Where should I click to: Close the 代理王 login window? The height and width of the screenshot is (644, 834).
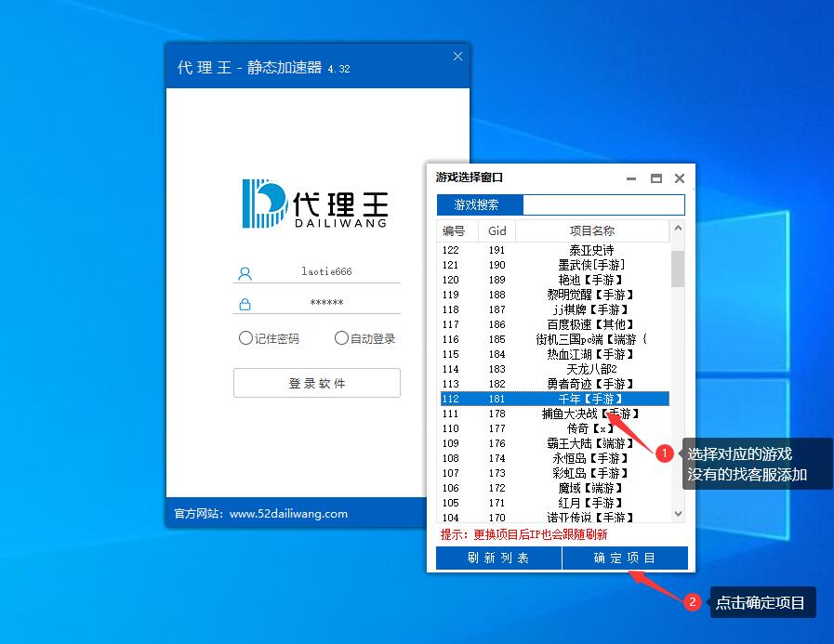457,57
